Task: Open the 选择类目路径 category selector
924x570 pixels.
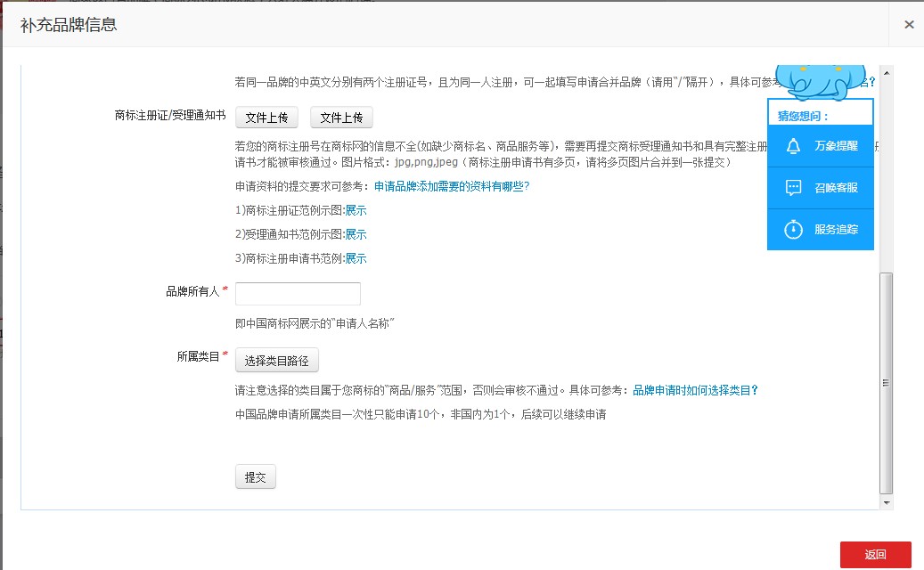Action: (276, 361)
